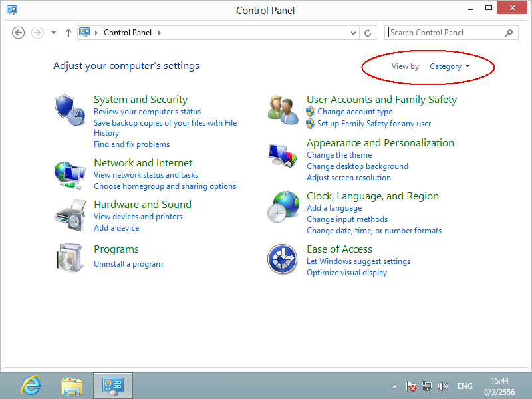Expand the chevron after Control Panel breadcrumb

point(160,33)
